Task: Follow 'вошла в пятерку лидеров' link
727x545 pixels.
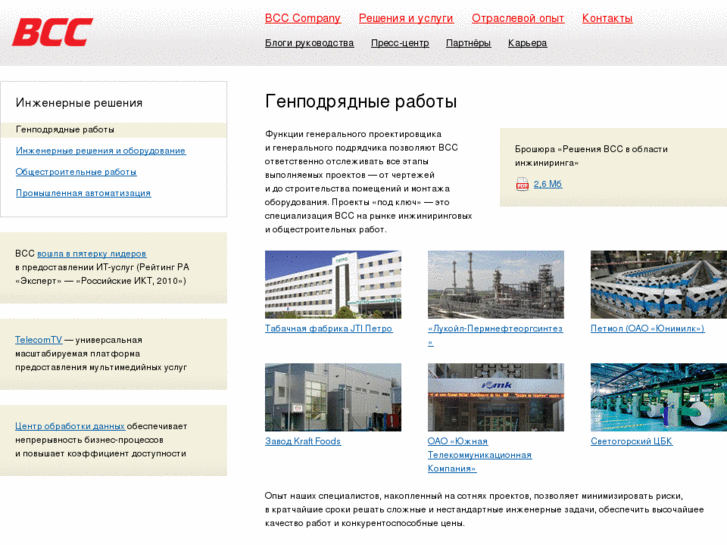Action: 91,254
